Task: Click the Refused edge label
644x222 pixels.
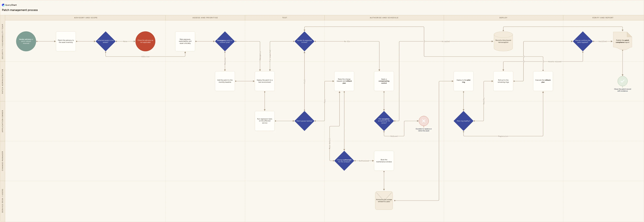Action: coord(394,136)
